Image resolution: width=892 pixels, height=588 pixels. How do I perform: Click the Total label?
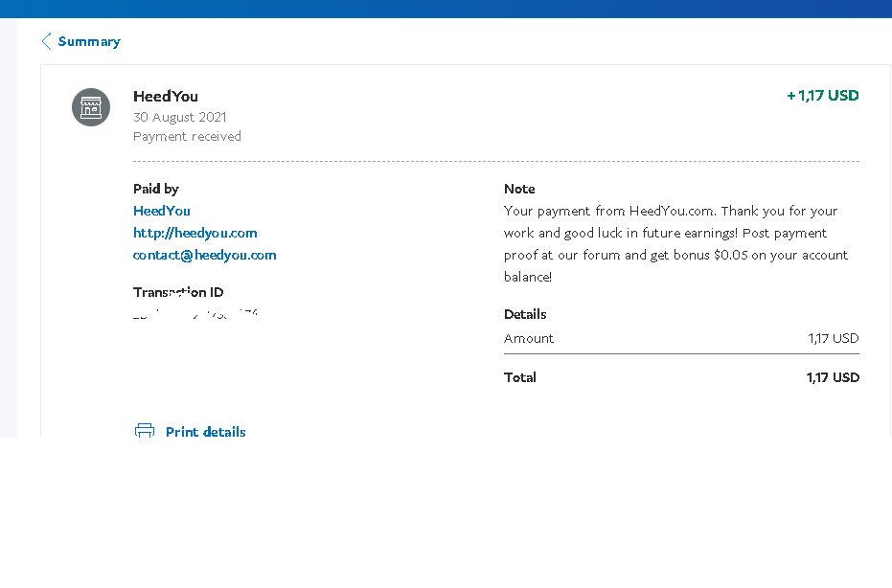tap(520, 377)
